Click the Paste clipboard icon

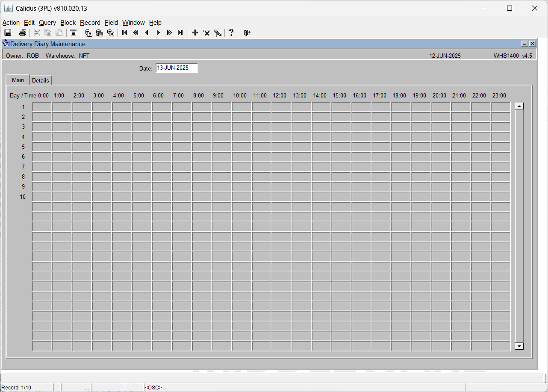[59, 33]
